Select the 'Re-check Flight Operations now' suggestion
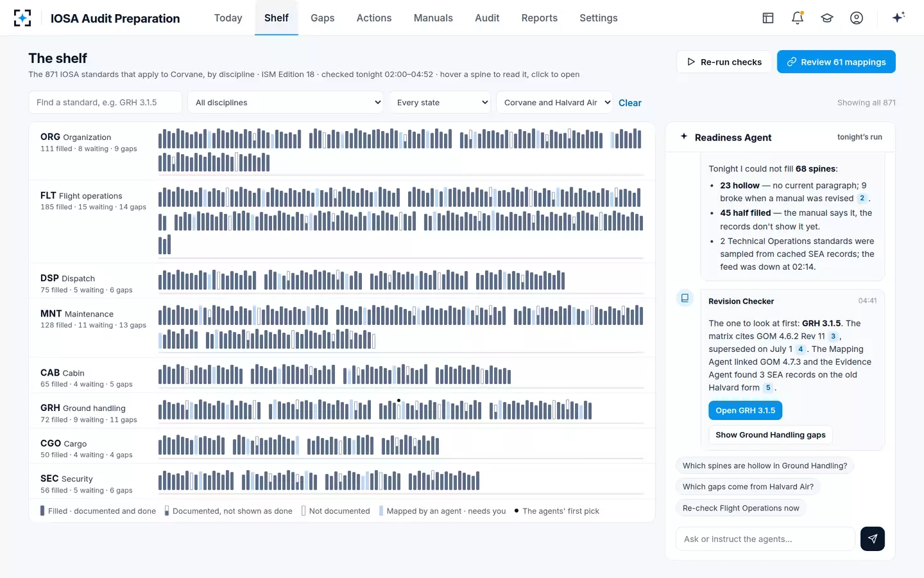This screenshot has height=578, width=924. 741,508
